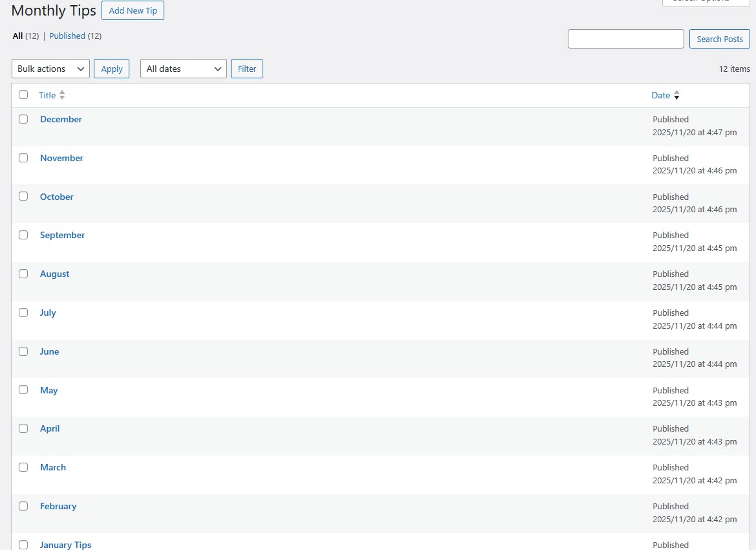Viewport: 756px width, 550px height.
Task: Click the Title column sort arrows
Action: (62, 95)
